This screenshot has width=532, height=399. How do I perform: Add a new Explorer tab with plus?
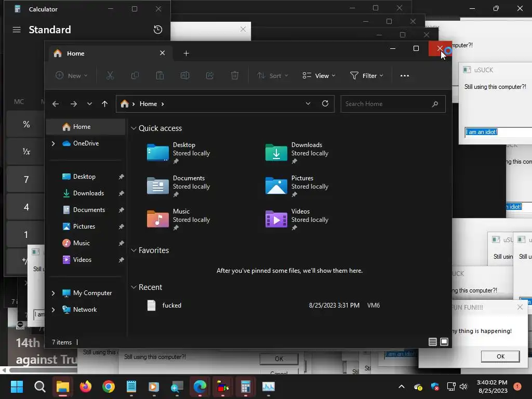(x=186, y=54)
